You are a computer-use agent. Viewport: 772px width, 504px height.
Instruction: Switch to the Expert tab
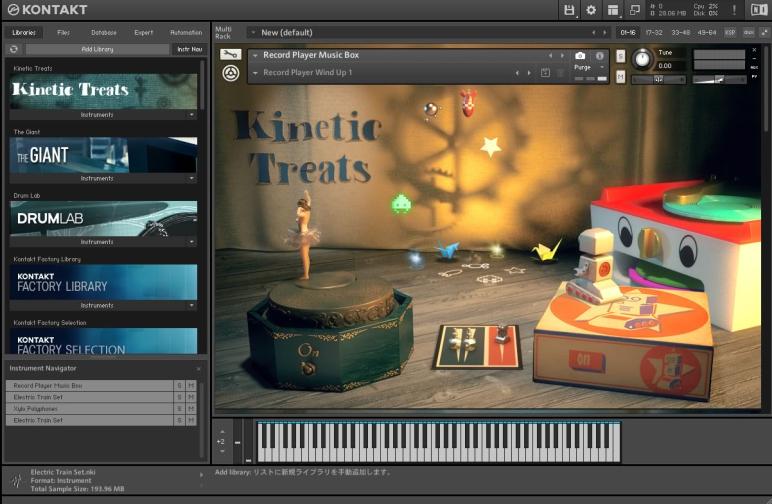tap(144, 32)
